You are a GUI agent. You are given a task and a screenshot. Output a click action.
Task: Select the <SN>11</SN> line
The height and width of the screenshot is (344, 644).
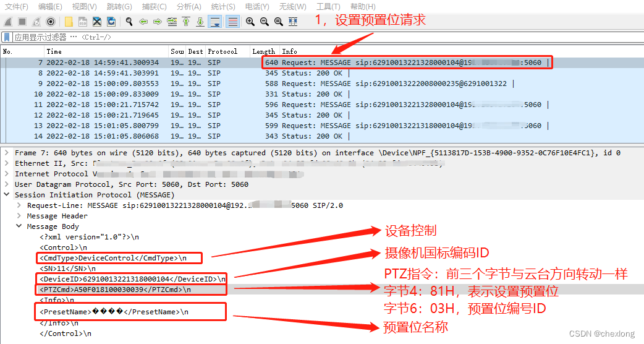pos(68,269)
